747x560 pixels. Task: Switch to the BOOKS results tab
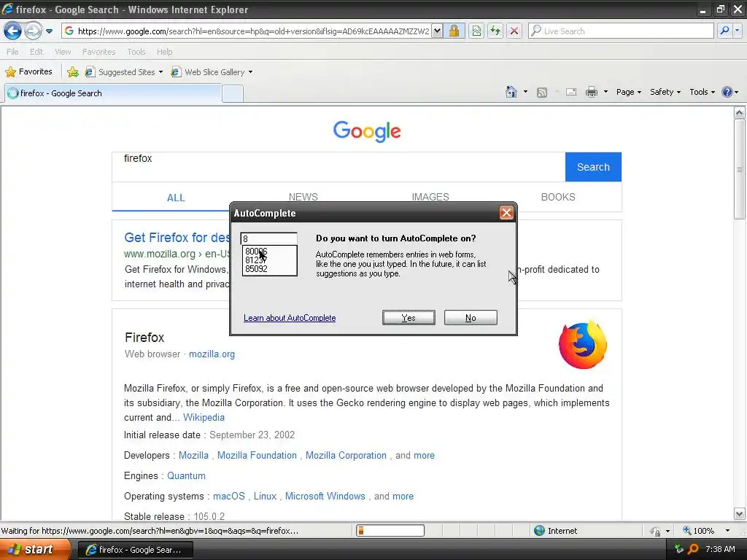[x=558, y=197]
